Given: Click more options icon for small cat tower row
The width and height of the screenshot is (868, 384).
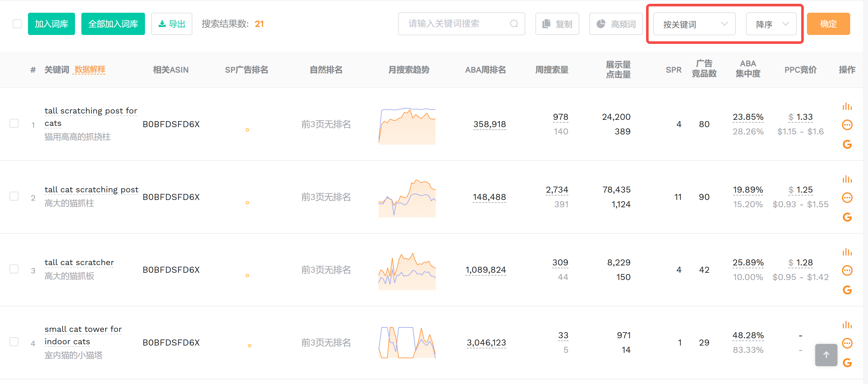Looking at the screenshot, I should pyautogui.click(x=847, y=343).
